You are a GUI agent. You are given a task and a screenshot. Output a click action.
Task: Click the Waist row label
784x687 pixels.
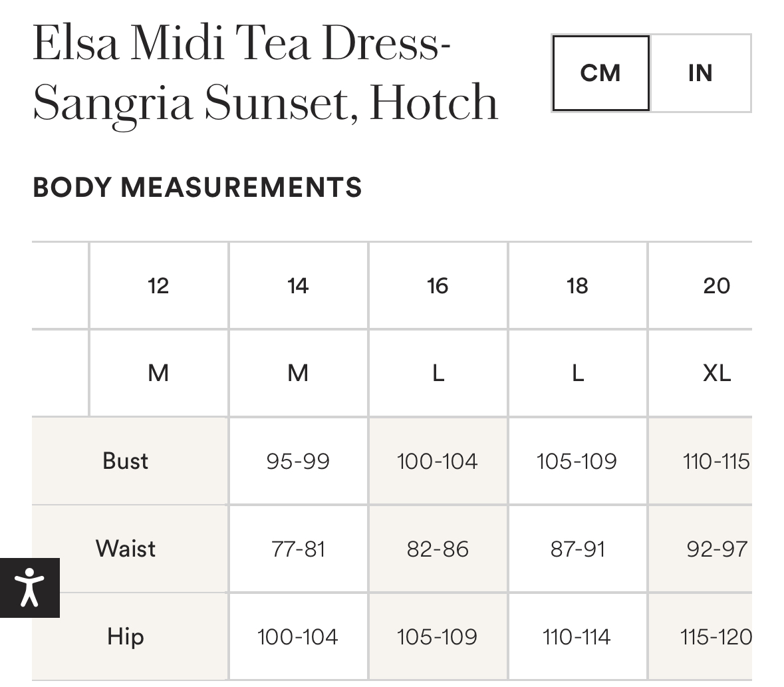point(126,549)
